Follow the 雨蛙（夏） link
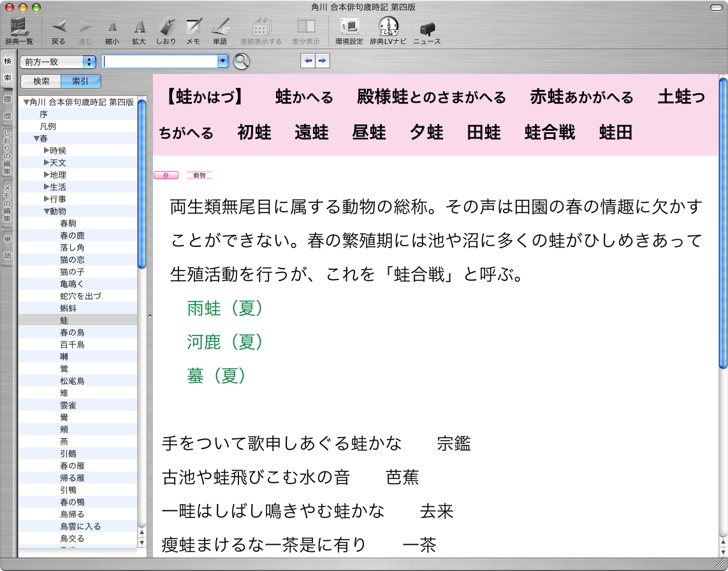Viewport: 728px width, 571px height. tap(225, 309)
